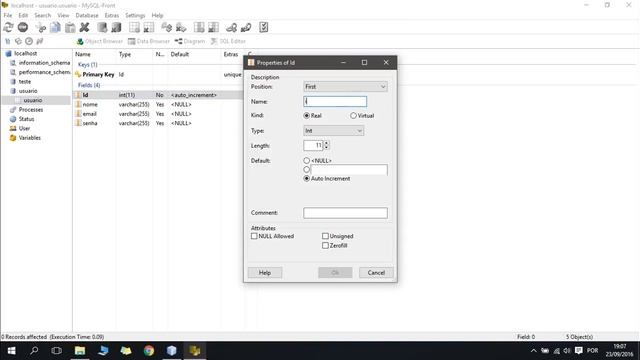Open the Database menu
Image resolution: width=640 pixels, height=360 pixels.
[87, 16]
